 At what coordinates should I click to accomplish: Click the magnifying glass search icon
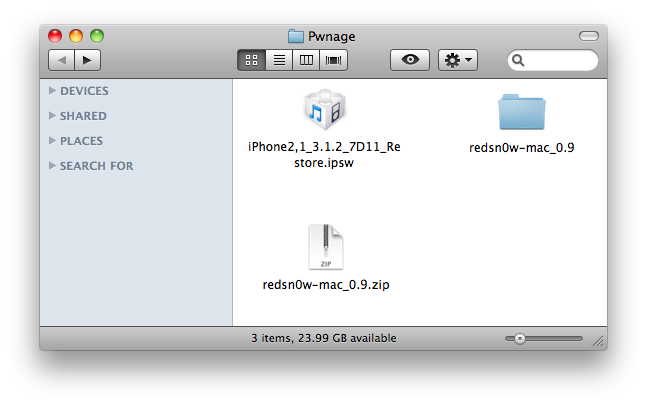tap(518, 61)
